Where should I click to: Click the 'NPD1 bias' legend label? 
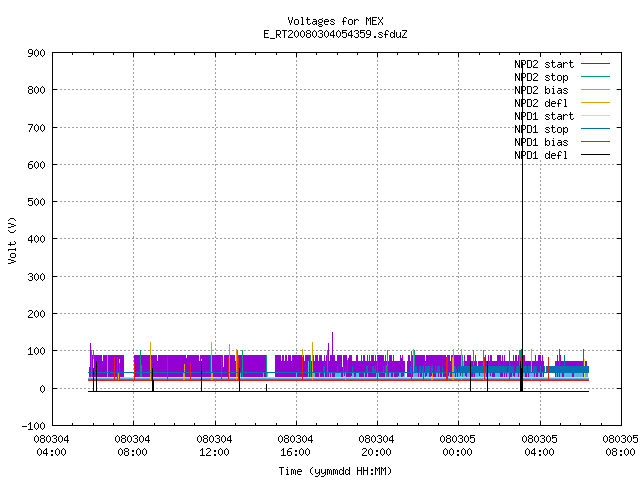541,142
